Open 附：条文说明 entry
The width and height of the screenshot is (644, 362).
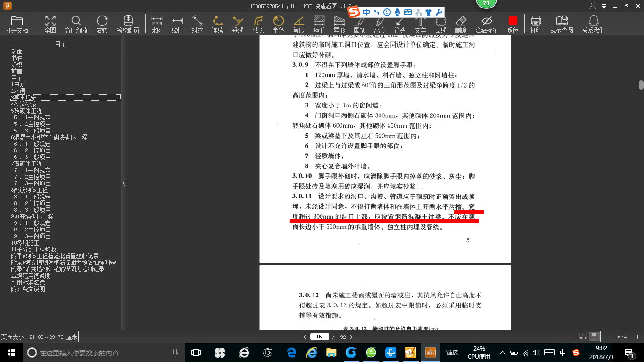(x=28, y=289)
